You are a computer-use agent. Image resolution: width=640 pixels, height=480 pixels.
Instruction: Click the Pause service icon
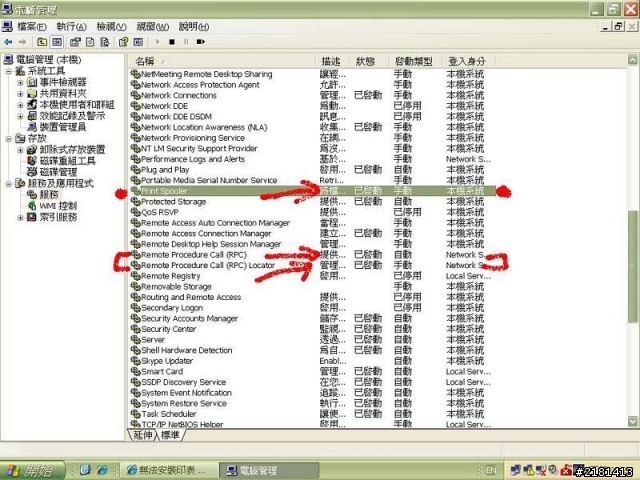click(x=186, y=42)
